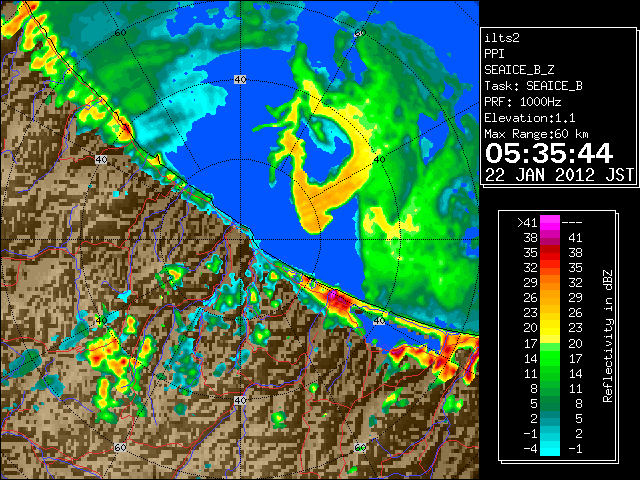640x480 pixels.
Task: Click the '>41' legend label
Action: [527, 223]
